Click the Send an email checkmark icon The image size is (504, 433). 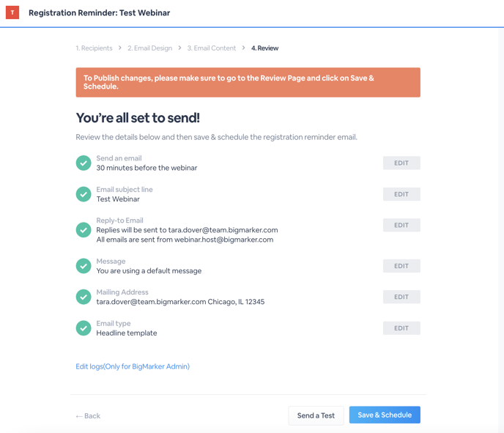click(x=84, y=163)
